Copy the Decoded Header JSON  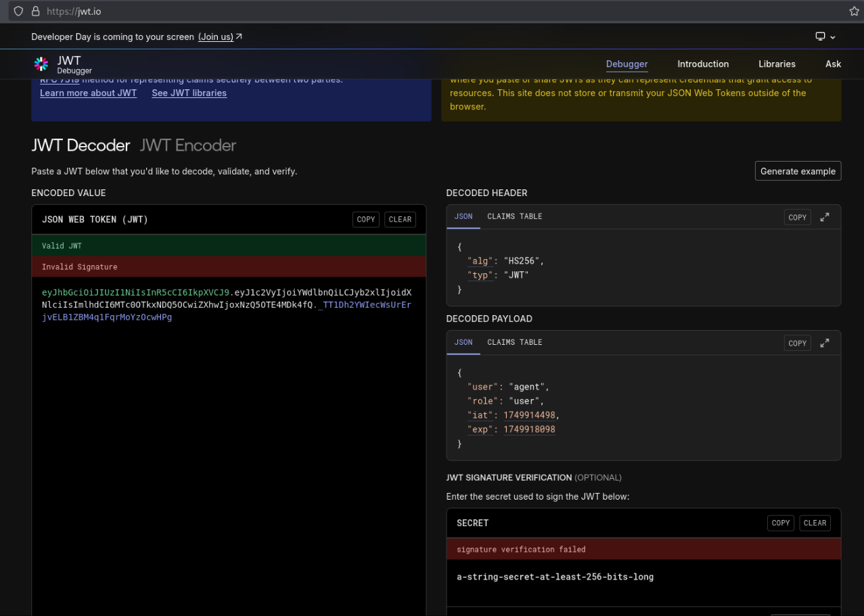pyautogui.click(x=798, y=217)
